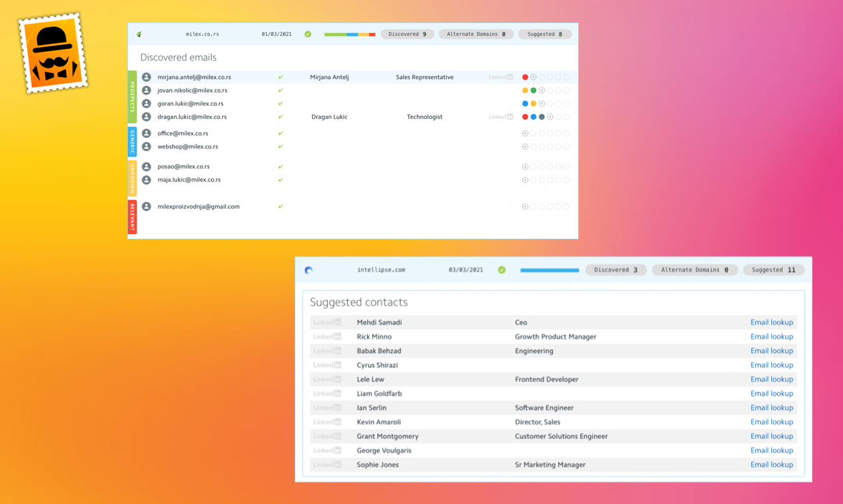Click Email lookup for Cyrus Shirazi

772,365
